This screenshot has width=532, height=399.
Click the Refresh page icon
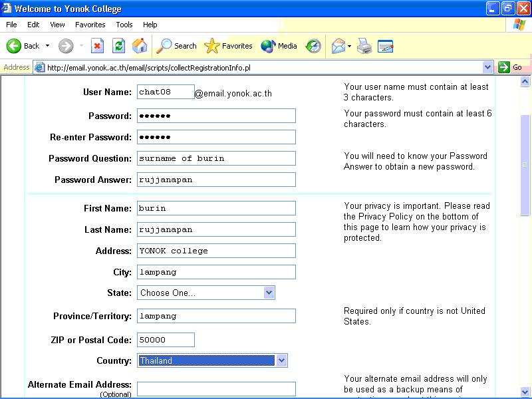click(118, 46)
